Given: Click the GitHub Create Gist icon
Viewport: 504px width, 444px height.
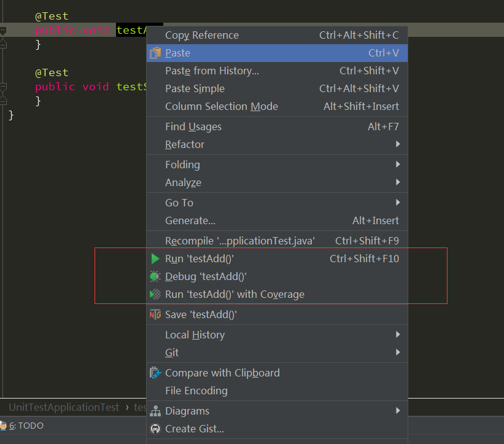Looking at the screenshot, I should pyautogui.click(x=155, y=429).
